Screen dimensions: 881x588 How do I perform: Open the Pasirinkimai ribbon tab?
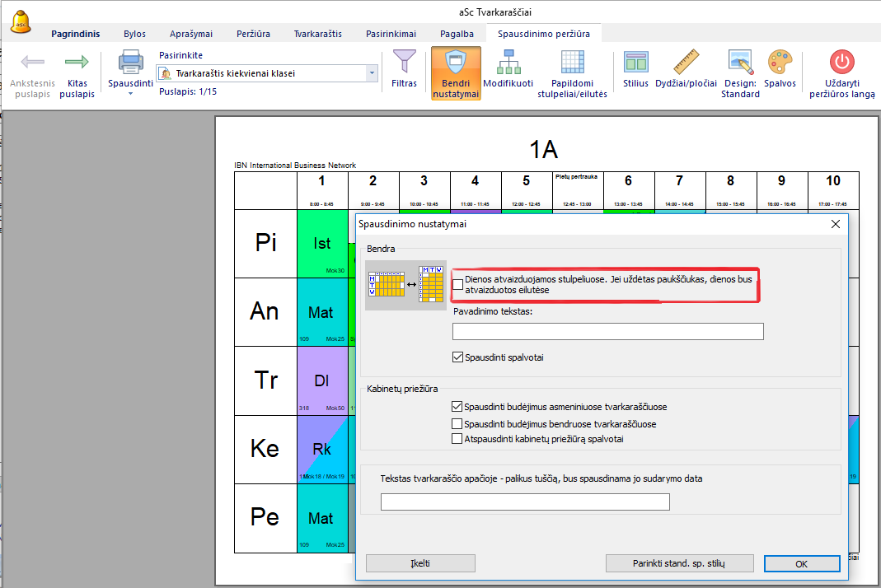(391, 34)
